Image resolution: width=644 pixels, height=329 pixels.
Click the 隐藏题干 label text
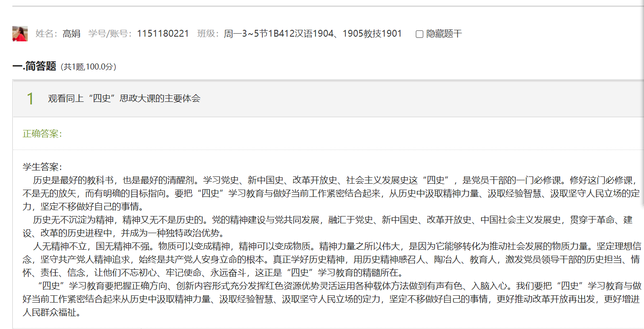[444, 34]
